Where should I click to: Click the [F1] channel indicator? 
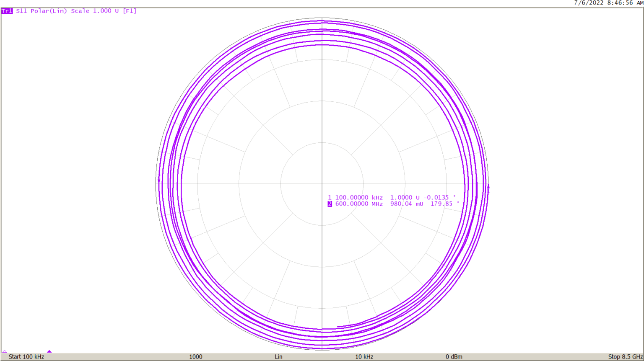[x=130, y=11]
